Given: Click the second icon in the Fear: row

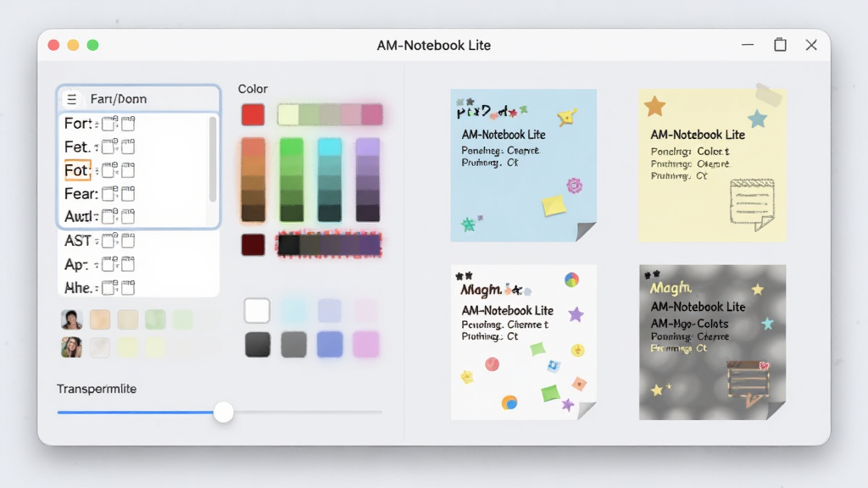Looking at the screenshot, I should tap(128, 193).
